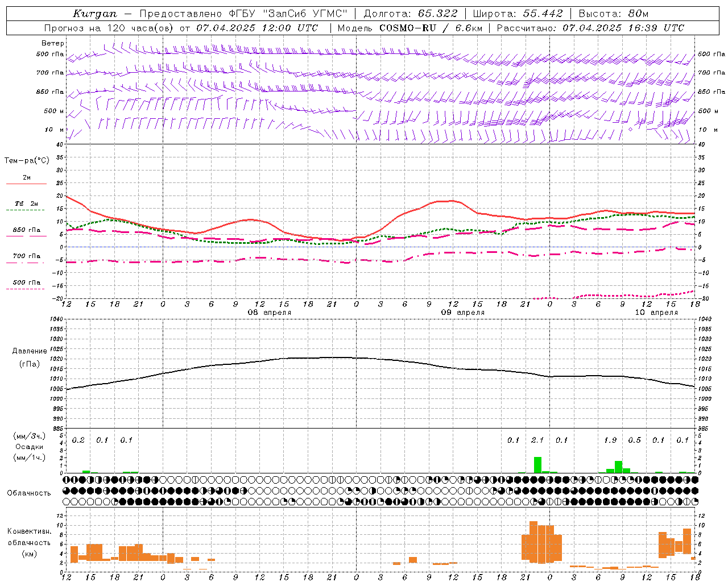Click the red solid line sample under 2м

pos(26,184)
